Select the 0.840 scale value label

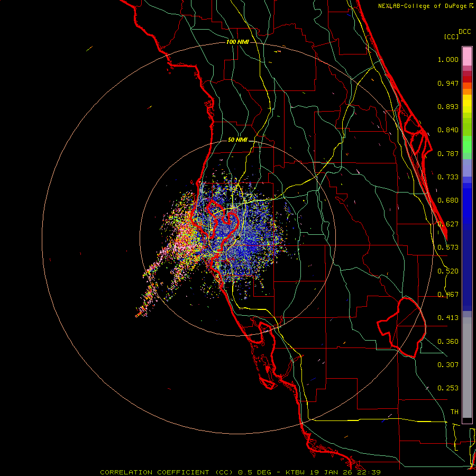448,130
